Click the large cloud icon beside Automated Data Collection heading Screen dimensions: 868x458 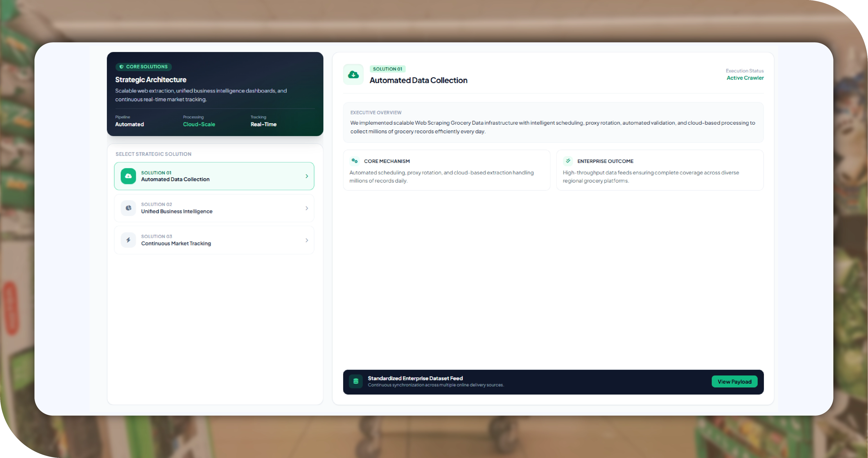coord(353,75)
